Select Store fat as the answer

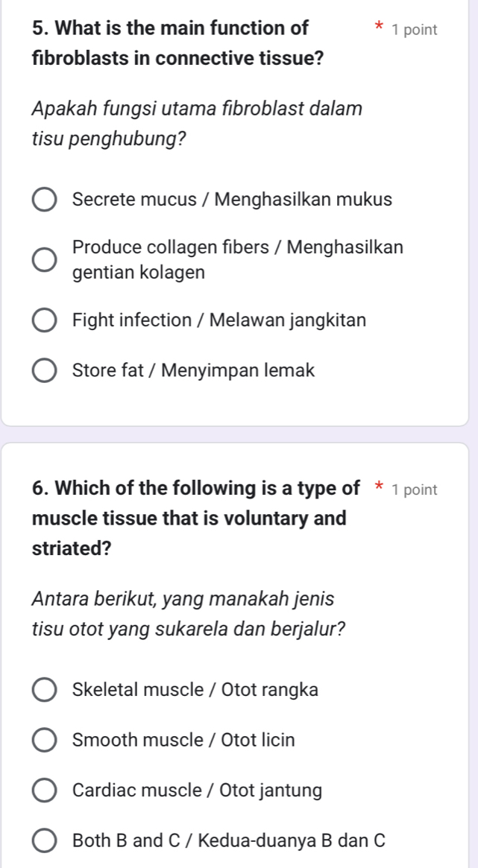(45, 370)
